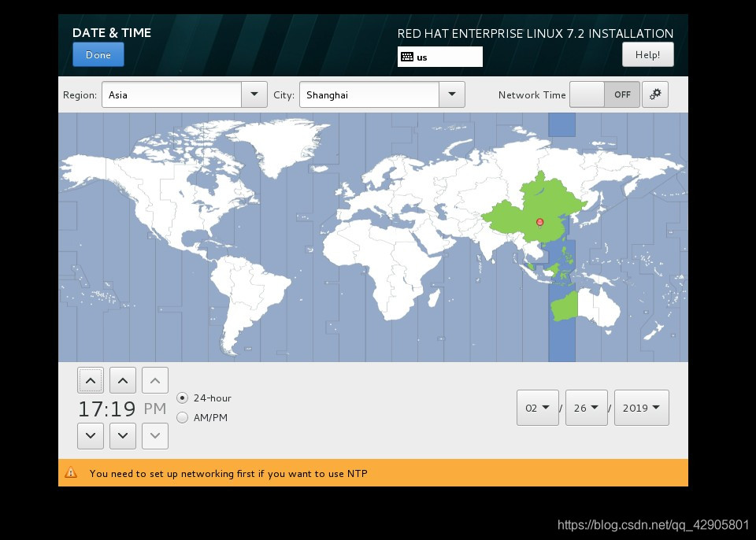
Task: Increase minutes with the up arrow
Action: pyautogui.click(x=123, y=380)
